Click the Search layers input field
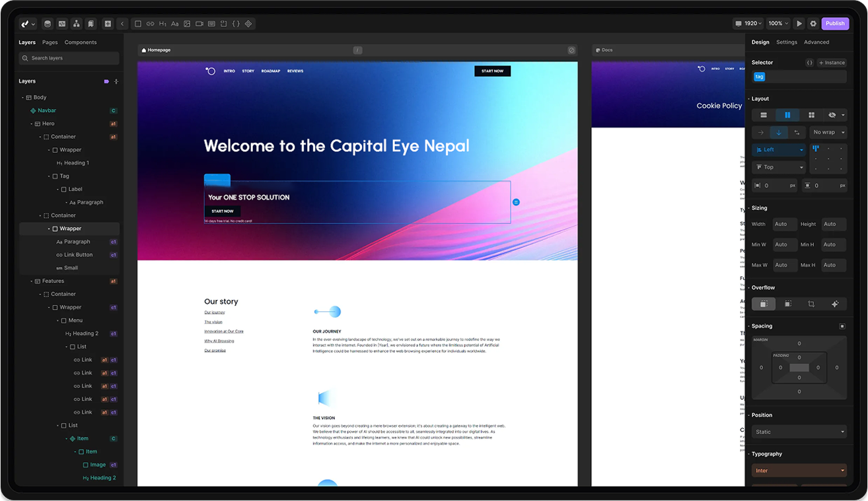Screen dimensions: 868x501 [69, 58]
